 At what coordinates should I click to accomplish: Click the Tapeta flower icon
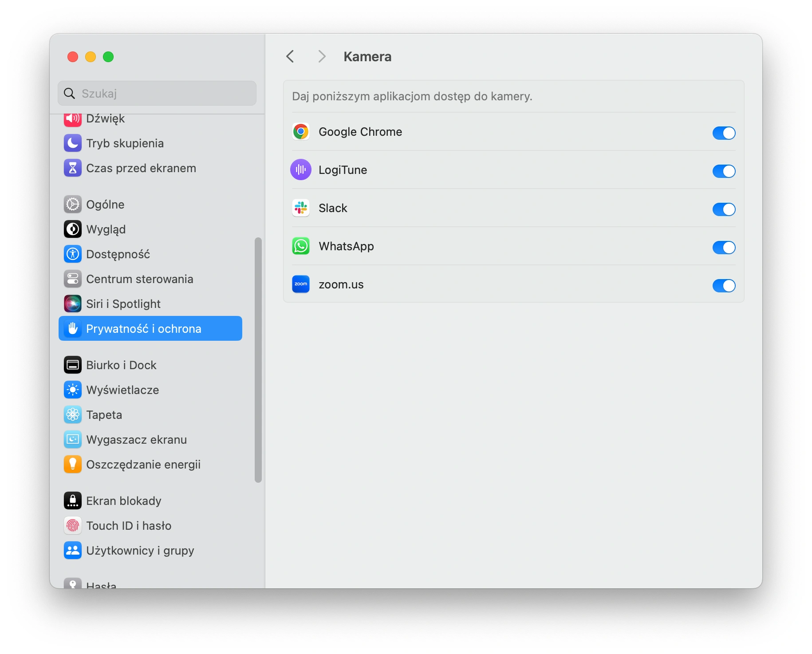tap(73, 415)
